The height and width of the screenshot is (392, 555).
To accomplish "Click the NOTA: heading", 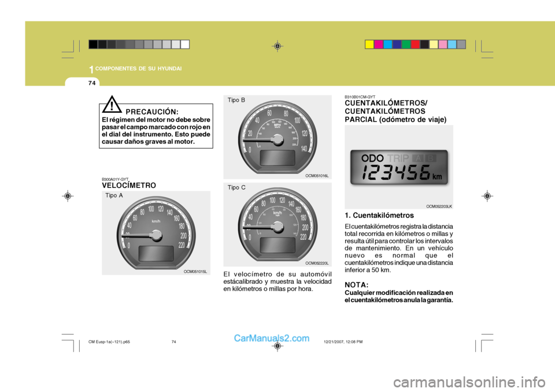I will [357, 285].
